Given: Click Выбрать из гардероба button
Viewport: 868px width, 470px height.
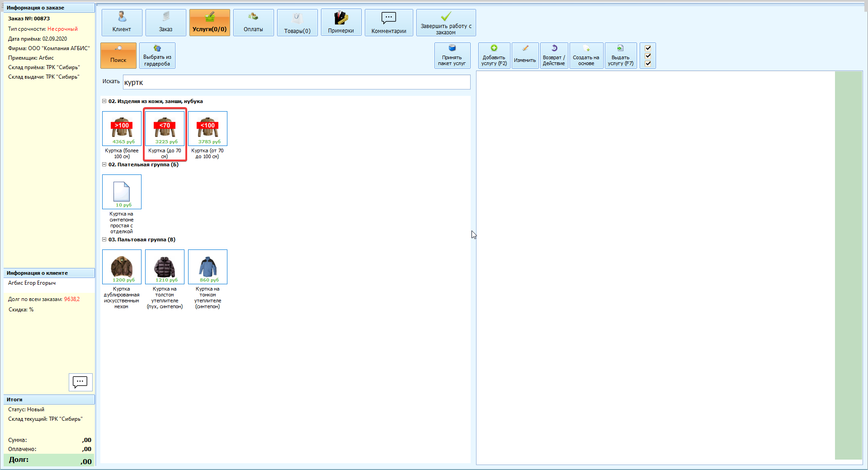Looking at the screenshot, I should [157, 56].
